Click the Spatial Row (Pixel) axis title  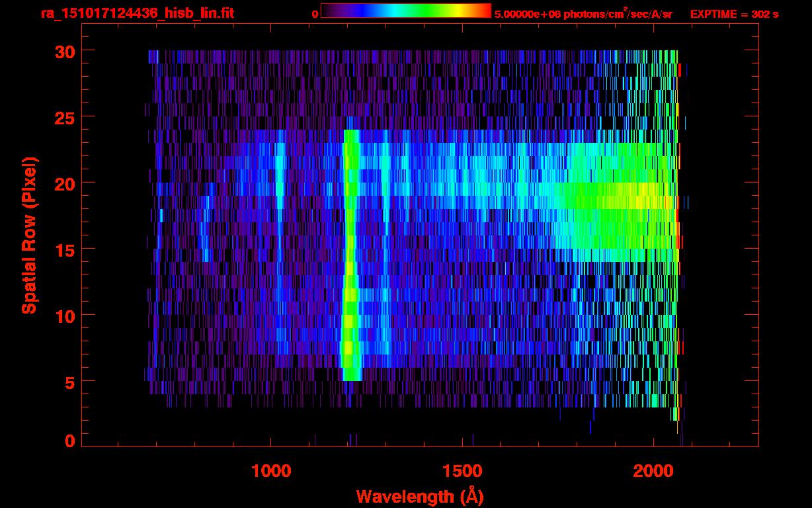pos(28,235)
